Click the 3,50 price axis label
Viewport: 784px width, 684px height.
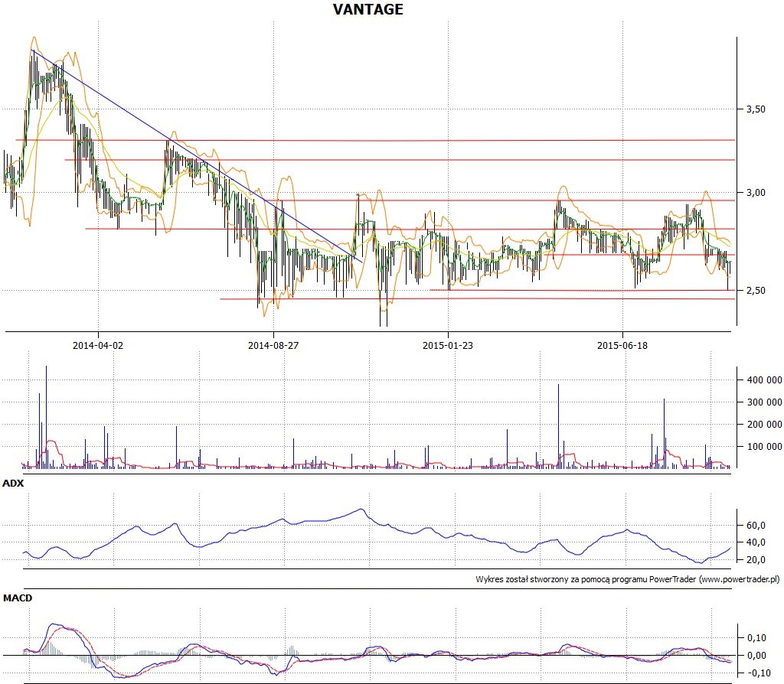point(756,109)
